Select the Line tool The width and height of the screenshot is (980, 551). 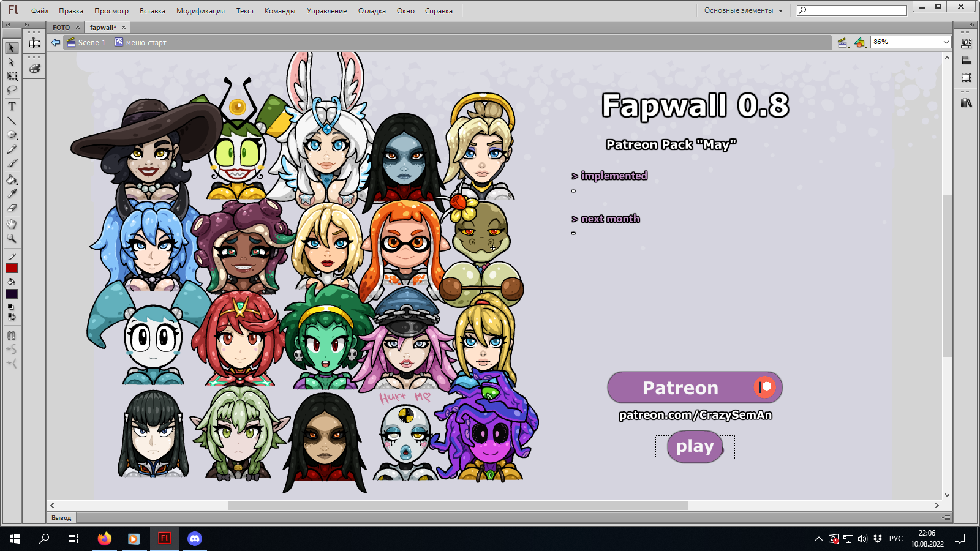tap(12, 121)
